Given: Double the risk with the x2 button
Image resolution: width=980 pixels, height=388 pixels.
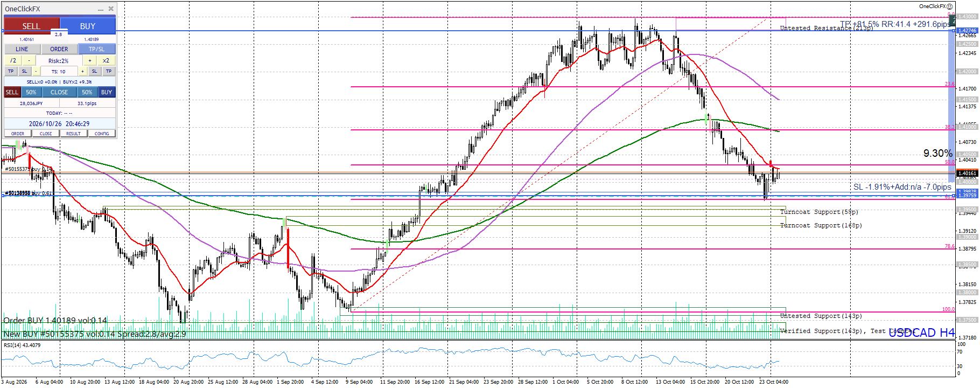Looking at the screenshot, I should [106, 60].
